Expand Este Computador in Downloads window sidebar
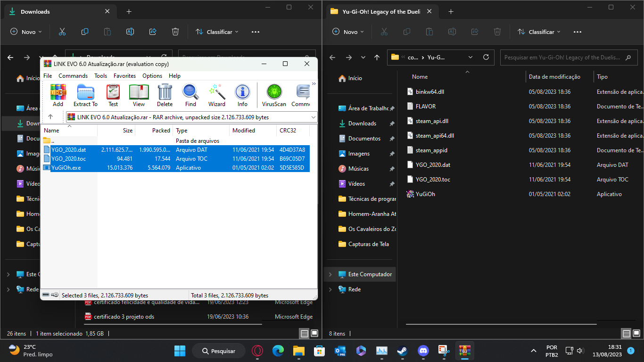The width and height of the screenshot is (644, 362). pos(8,274)
